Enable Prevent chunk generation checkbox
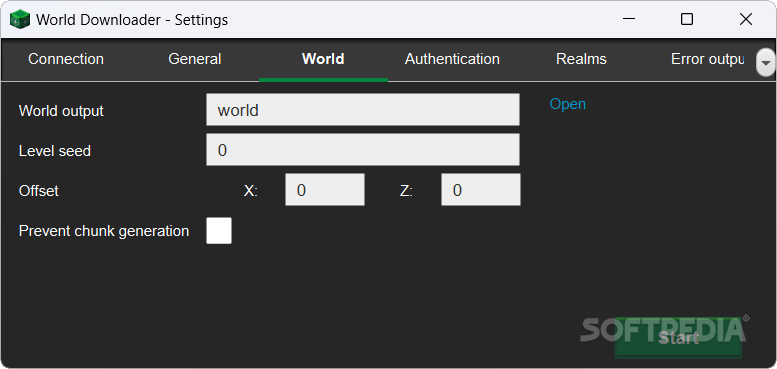This screenshot has height=369, width=777. [x=219, y=231]
